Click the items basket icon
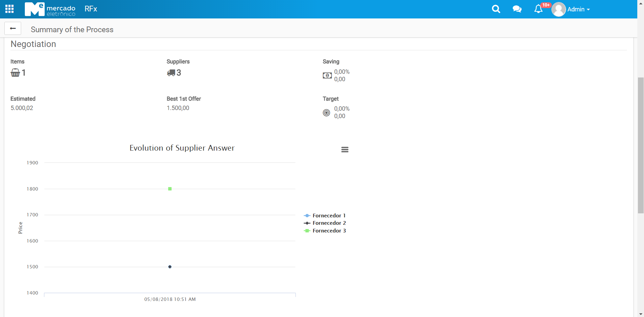This screenshot has height=317, width=644. click(15, 73)
